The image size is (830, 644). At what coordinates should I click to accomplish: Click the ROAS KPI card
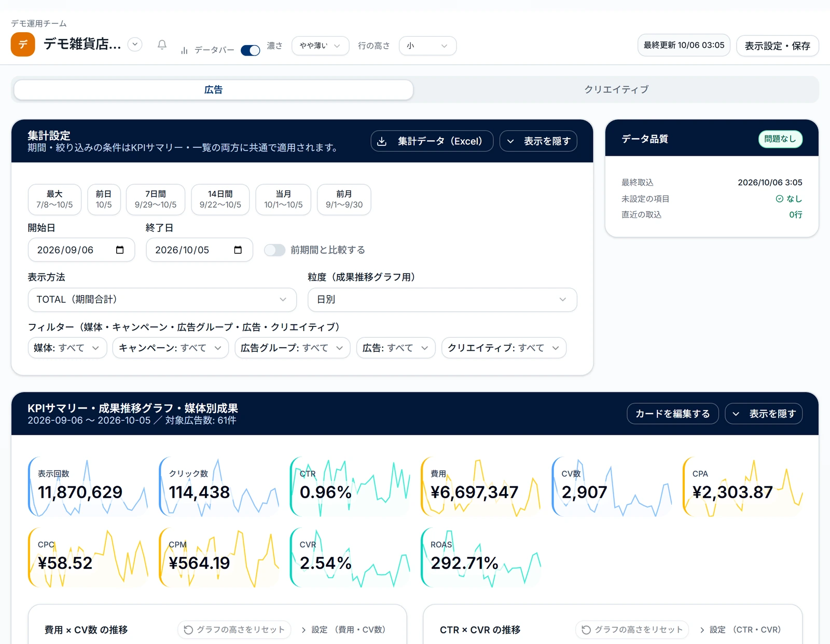(481, 558)
